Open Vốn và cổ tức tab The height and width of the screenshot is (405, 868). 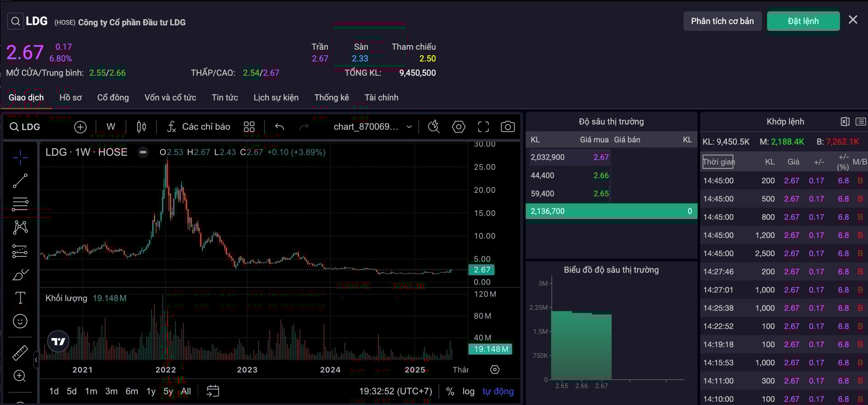tap(170, 98)
